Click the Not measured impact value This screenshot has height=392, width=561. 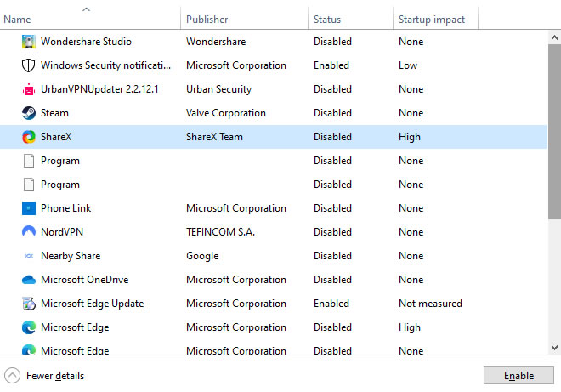(x=430, y=304)
